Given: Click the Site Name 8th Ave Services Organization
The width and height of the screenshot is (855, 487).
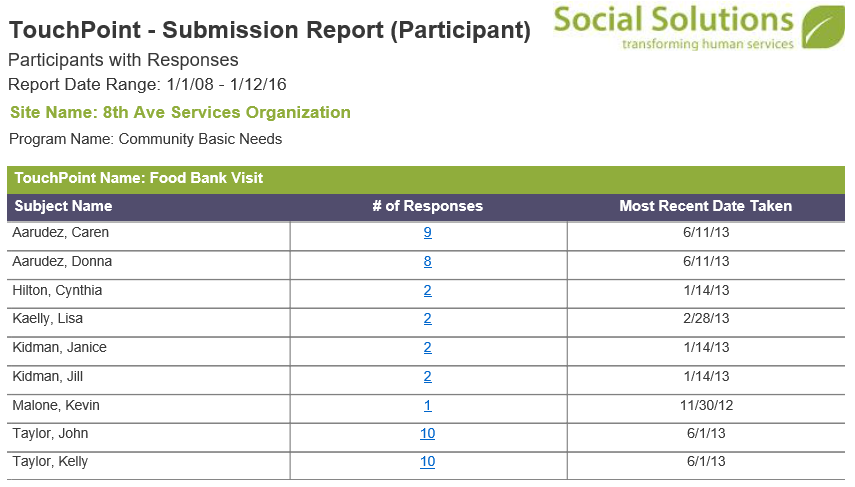Looking at the screenshot, I should [180, 112].
